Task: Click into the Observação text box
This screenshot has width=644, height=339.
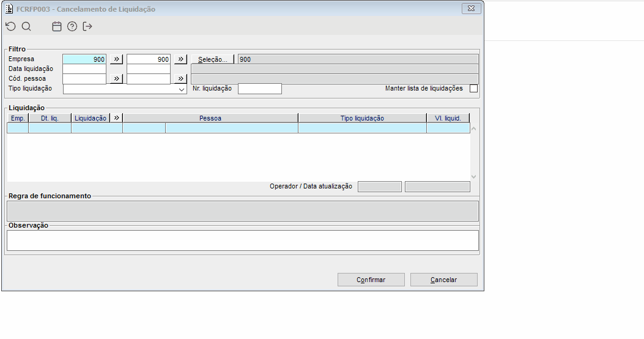Action: 243,240
